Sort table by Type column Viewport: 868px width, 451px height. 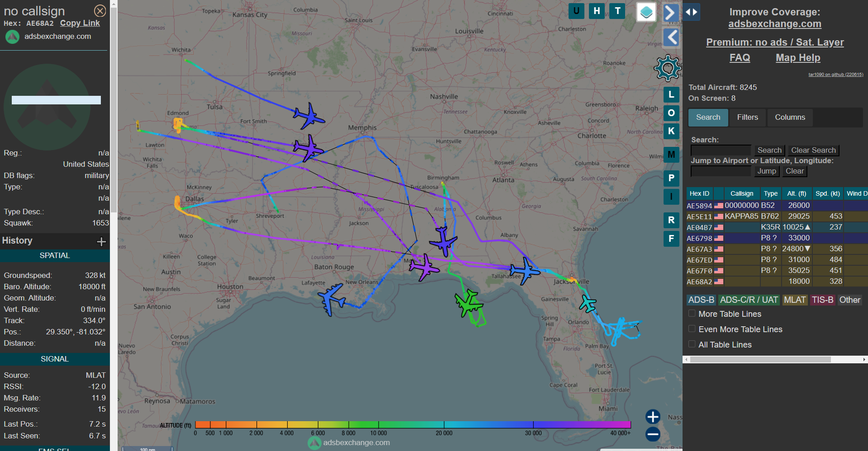point(771,193)
